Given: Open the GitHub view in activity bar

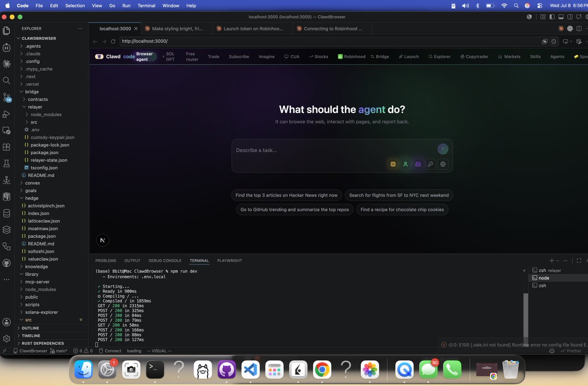Looking at the screenshot, I should tap(6, 263).
